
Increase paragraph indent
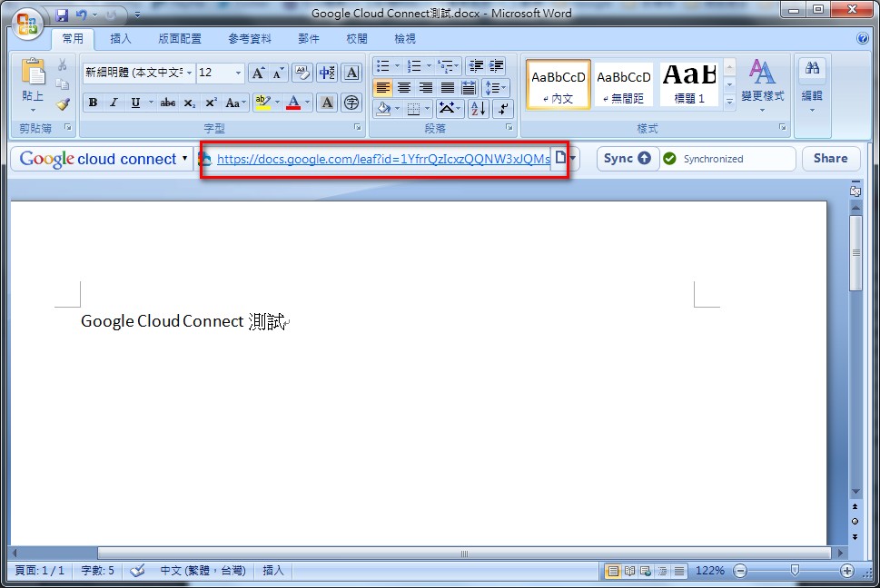(x=497, y=66)
